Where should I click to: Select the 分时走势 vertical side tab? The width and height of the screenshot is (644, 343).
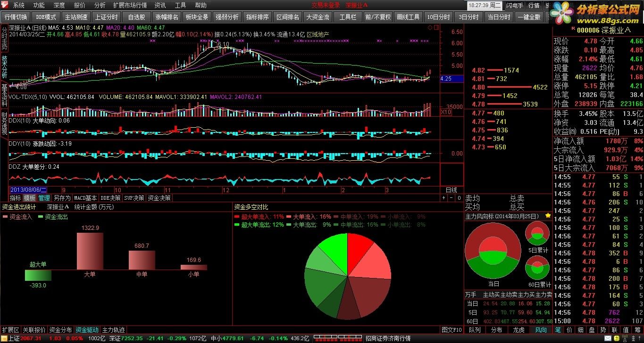click(4, 39)
